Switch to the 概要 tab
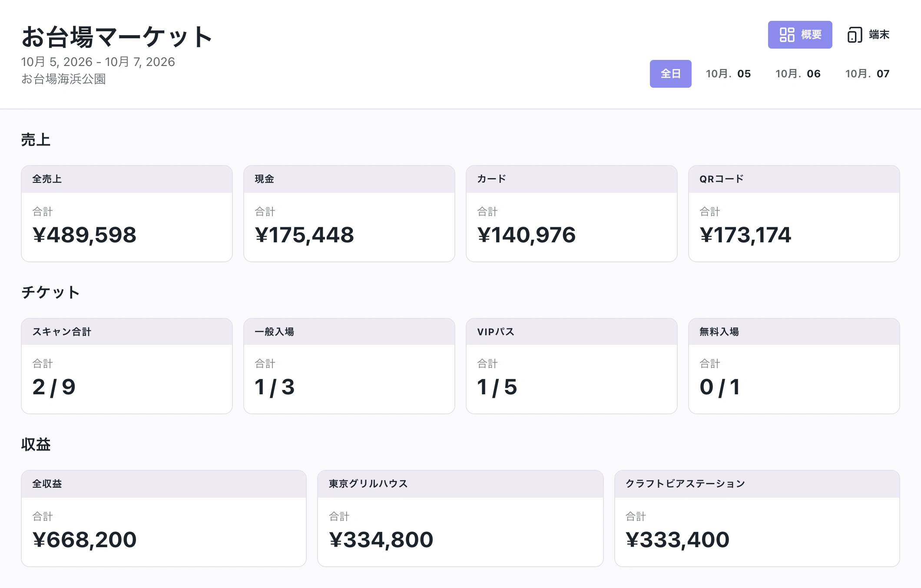 (x=800, y=35)
